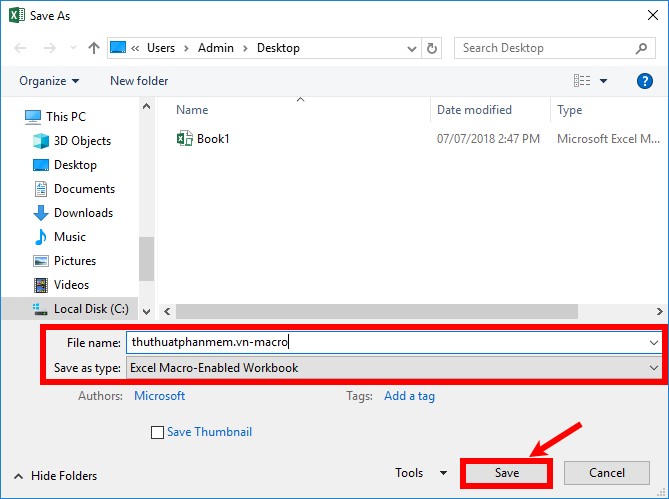Open the recent locations dropdown arrow
The height and width of the screenshot is (499, 669).
(x=73, y=48)
